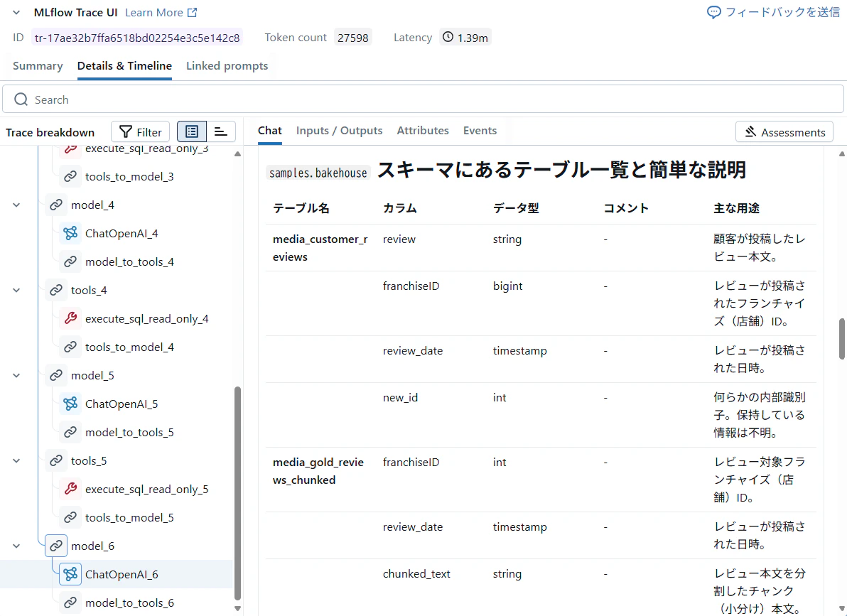Collapse the model_6 span group
This screenshot has width=847, height=616.
(x=17, y=546)
